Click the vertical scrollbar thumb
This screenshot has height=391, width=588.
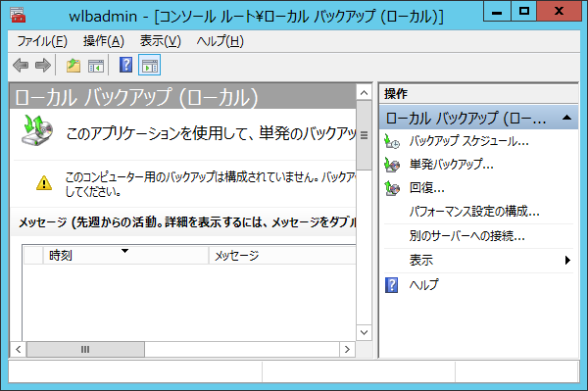click(364, 135)
